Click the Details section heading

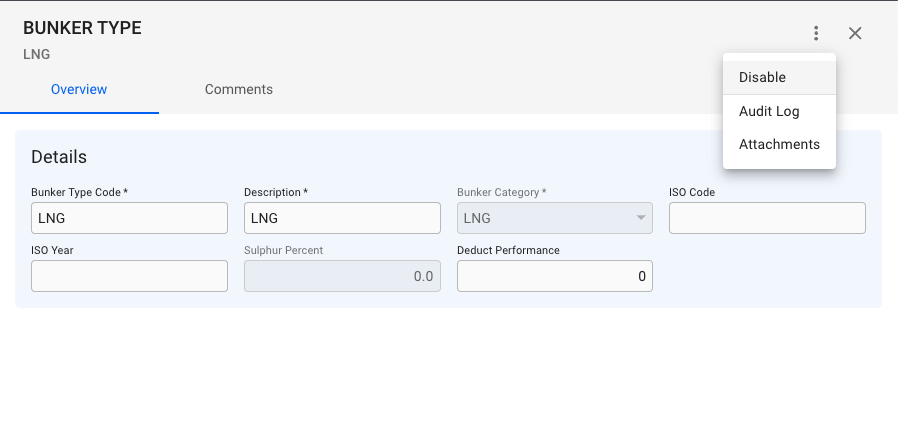pyautogui.click(x=59, y=157)
